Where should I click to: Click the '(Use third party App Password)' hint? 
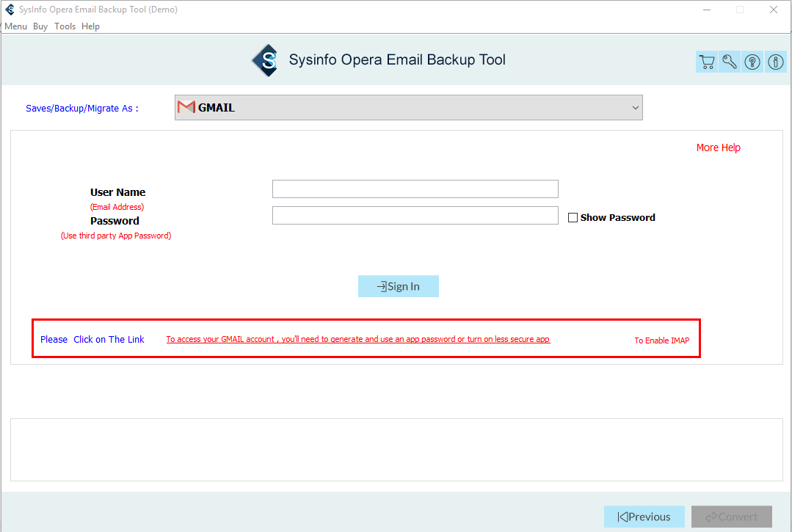(x=116, y=236)
